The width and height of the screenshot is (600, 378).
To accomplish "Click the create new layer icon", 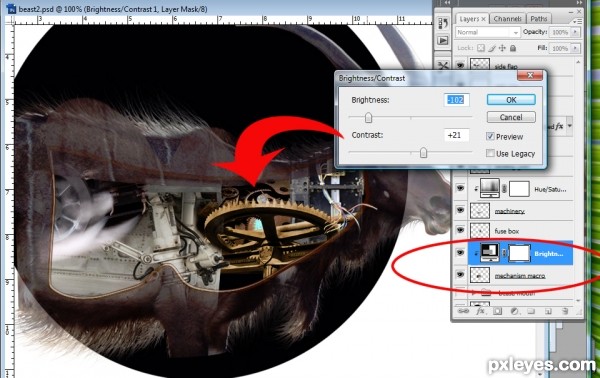I will [548, 311].
